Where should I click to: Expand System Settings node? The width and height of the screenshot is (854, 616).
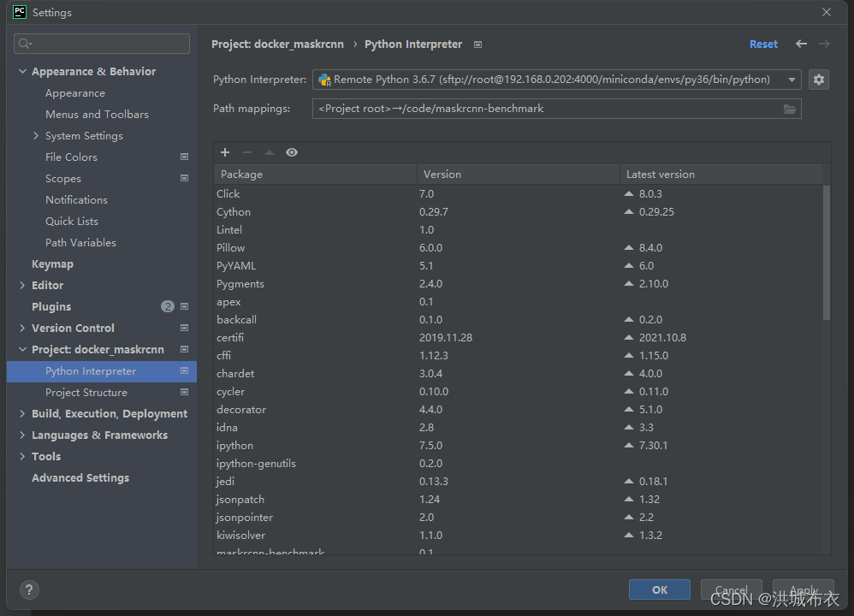[x=36, y=136]
